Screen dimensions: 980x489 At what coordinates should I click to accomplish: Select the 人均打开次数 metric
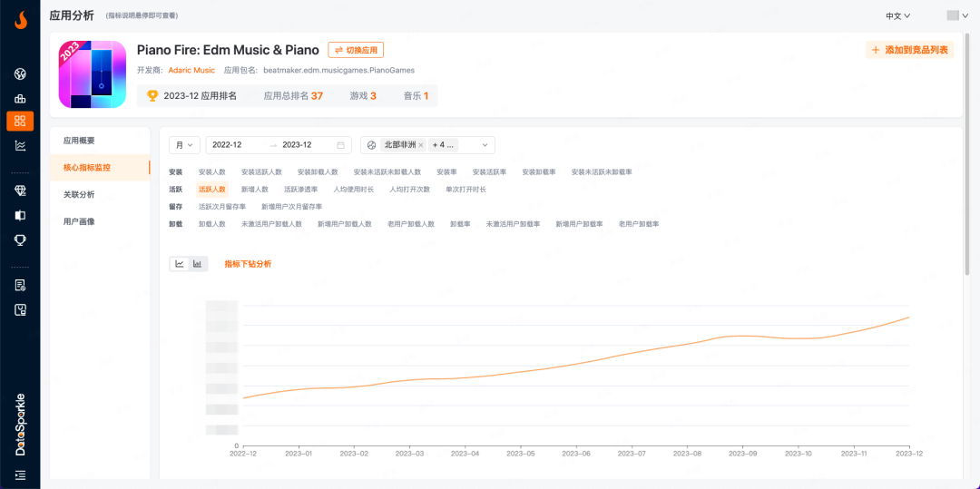tap(409, 190)
